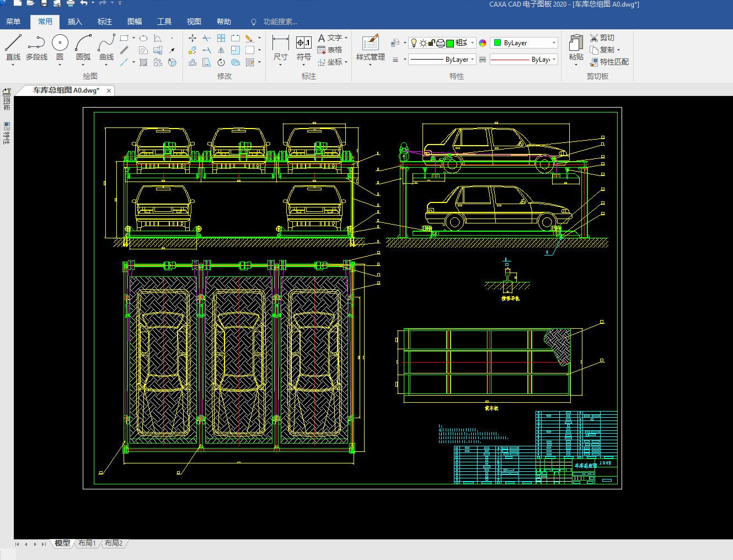The width and height of the screenshot is (733, 560).
Task: Pick the 圆弧 arc tool
Action: tap(83, 44)
